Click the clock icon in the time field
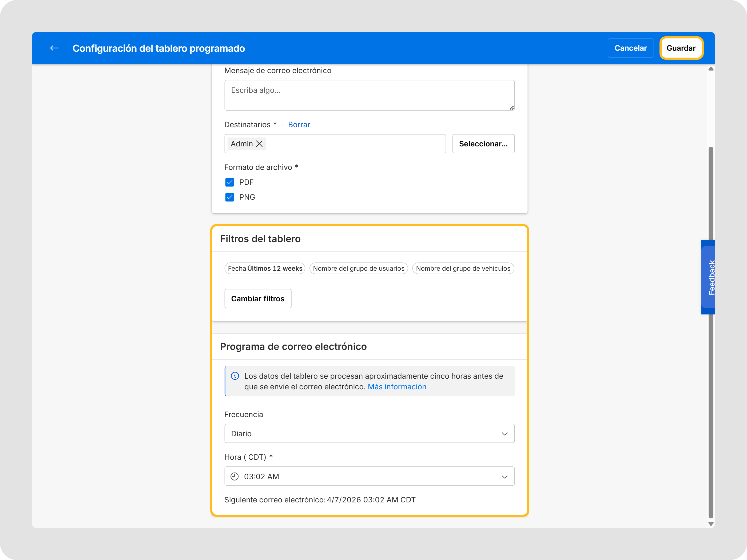 tap(235, 476)
